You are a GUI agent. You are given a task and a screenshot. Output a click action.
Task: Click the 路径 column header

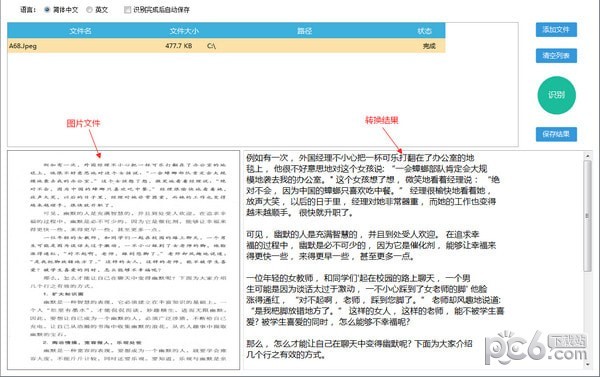point(305,31)
